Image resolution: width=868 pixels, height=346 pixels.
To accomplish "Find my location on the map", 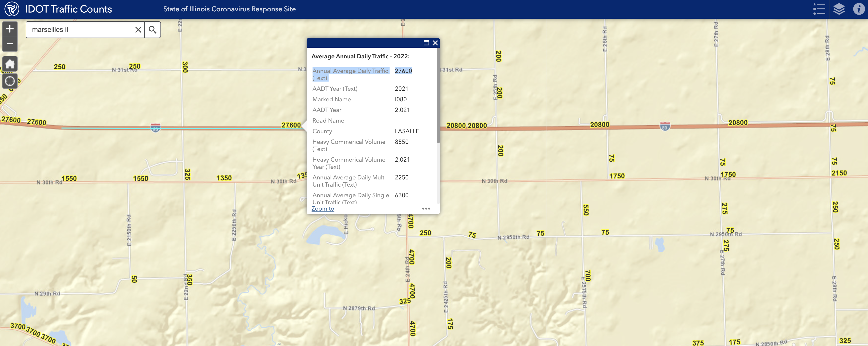I will click(10, 81).
